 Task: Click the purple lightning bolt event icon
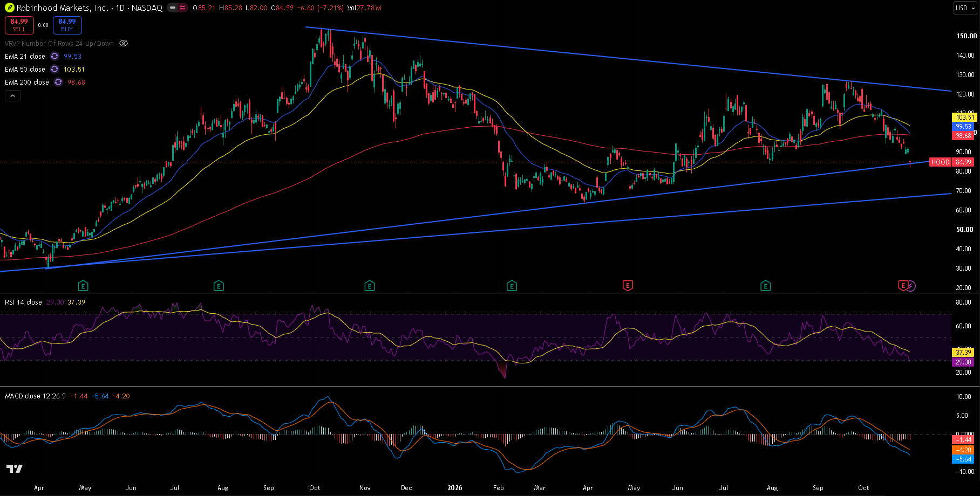pyautogui.click(x=911, y=286)
